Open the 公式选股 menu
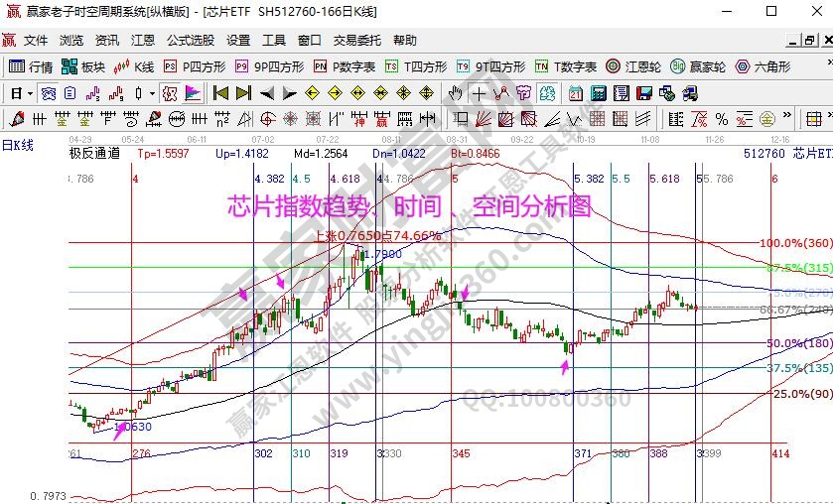Viewport: 833px width, 504px height. pyautogui.click(x=191, y=41)
